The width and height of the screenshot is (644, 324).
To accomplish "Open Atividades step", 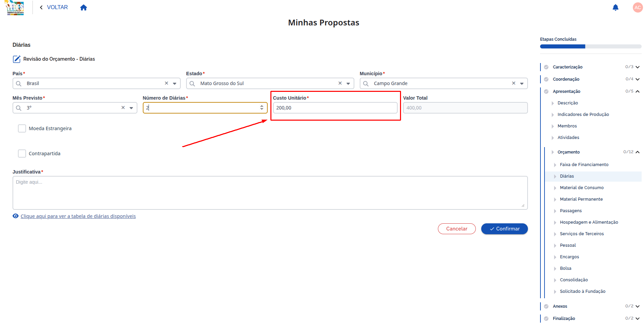I will (568, 138).
